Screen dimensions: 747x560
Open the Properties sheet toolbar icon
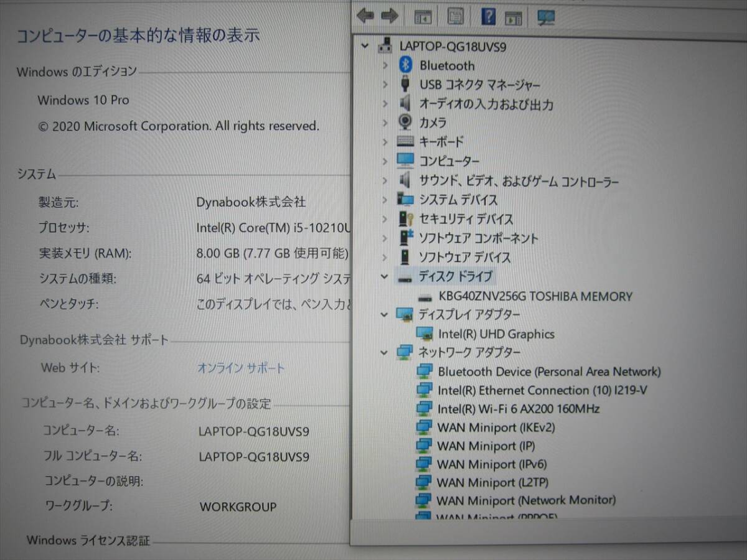[456, 16]
